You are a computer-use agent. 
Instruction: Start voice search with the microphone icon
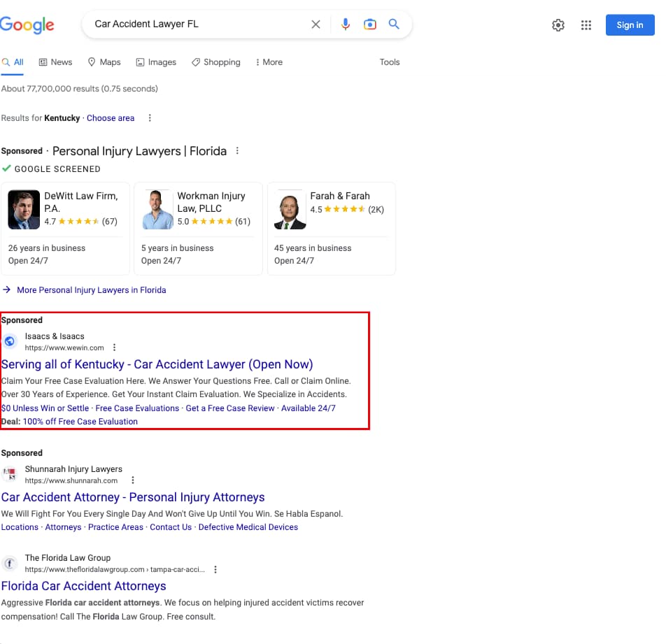click(x=346, y=24)
